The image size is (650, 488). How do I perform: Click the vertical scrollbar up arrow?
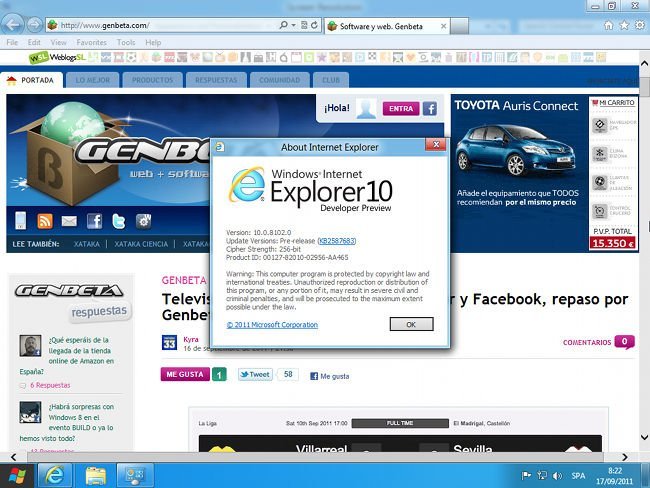coord(644,63)
